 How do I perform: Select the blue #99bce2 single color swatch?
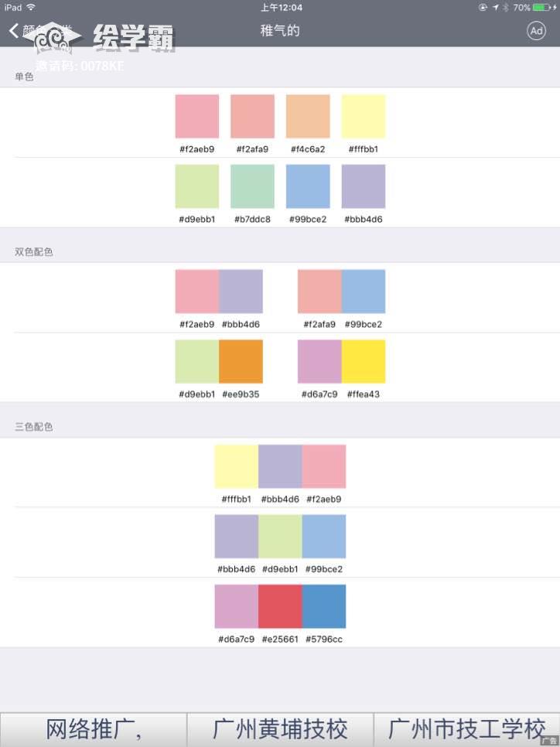pos(308,186)
